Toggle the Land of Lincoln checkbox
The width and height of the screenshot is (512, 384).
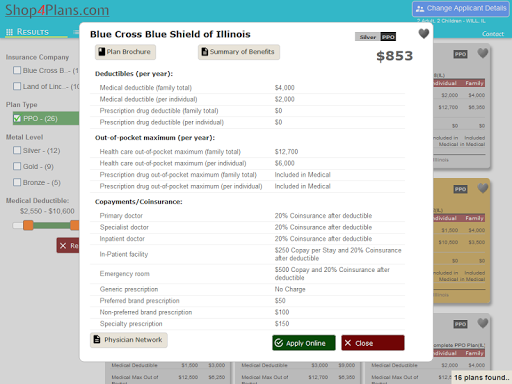tap(17, 86)
